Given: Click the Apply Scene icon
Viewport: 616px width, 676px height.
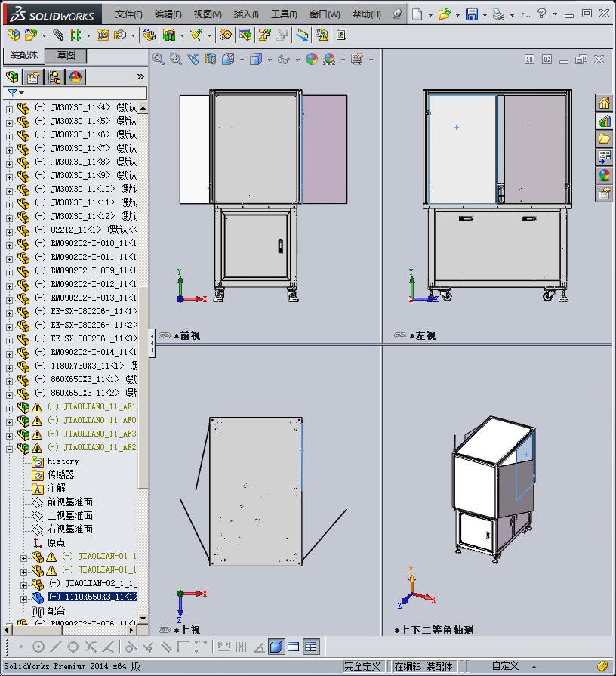Looking at the screenshot, I should (x=329, y=59).
